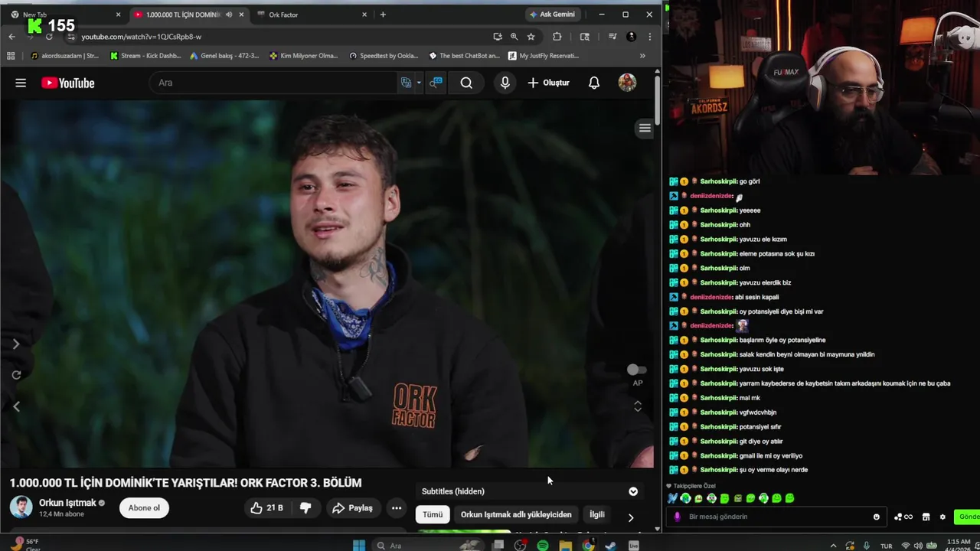Screen dimensions: 980x551
Task: Select the İlgili filter chip
Action: click(x=597, y=515)
